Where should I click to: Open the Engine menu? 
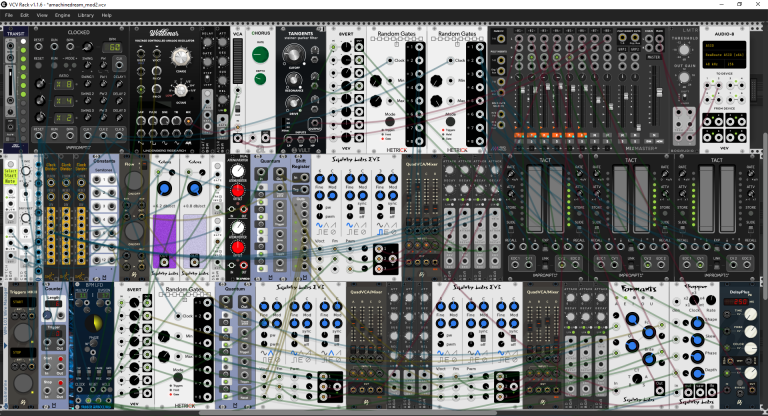62,15
